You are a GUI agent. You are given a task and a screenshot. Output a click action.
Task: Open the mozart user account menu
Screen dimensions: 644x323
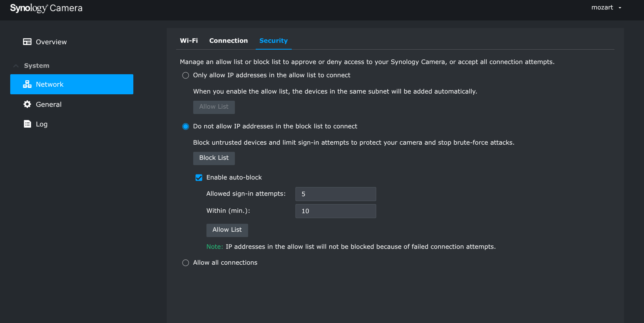pos(602,8)
